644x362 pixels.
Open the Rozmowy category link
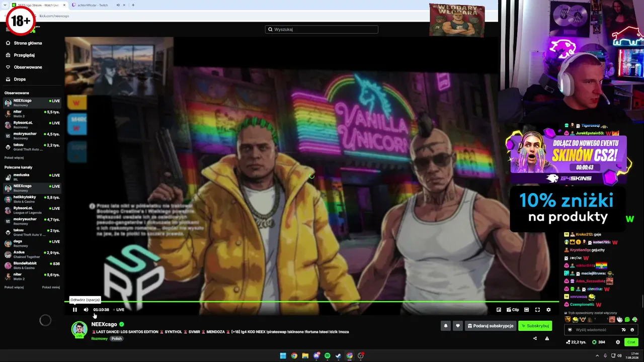point(100,339)
